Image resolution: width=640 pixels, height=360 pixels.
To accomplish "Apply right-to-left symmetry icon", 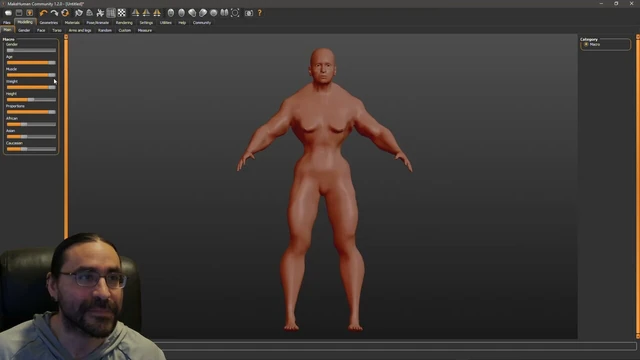I will point(135,13).
